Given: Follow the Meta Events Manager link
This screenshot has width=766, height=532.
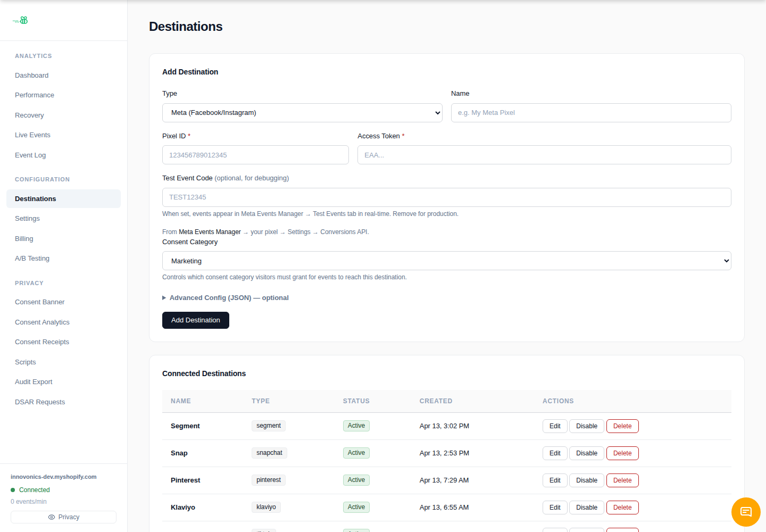Looking at the screenshot, I should [x=210, y=232].
